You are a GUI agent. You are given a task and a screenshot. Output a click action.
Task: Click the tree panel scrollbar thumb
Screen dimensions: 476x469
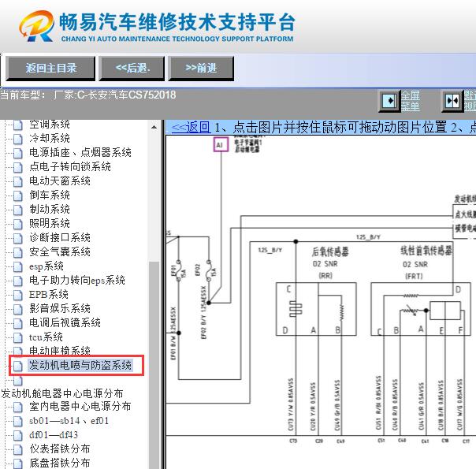pos(154,364)
